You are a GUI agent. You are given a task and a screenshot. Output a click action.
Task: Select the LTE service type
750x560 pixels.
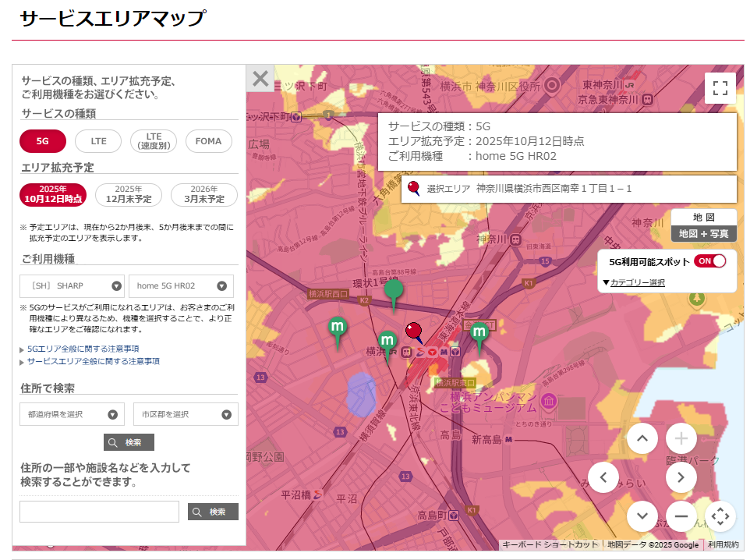tap(99, 141)
